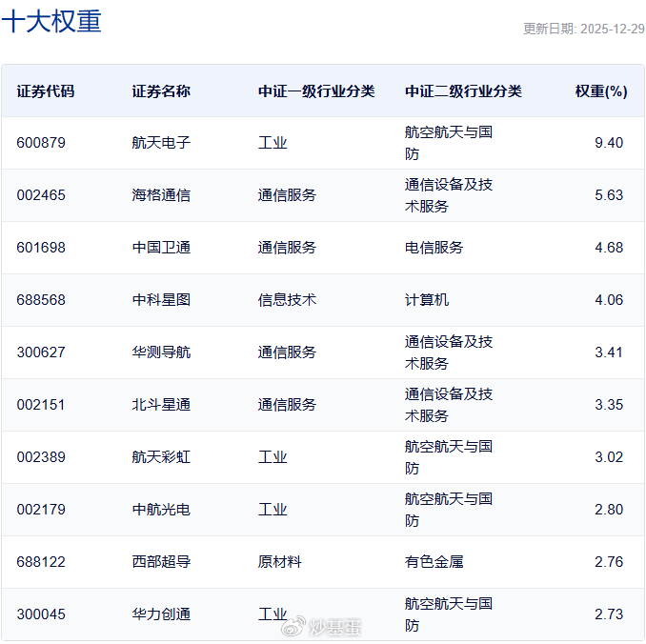Click weight value 2.73
This screenshot has height=644, width=646.
[609, 614]
